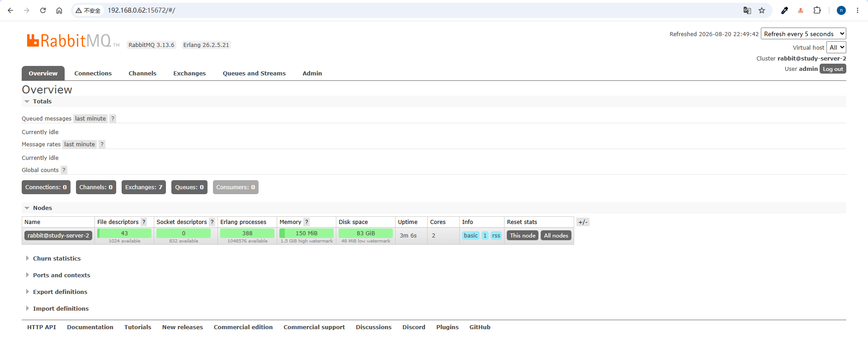
Task: Open the browser extensions puzzle icon
Action: tap(817, 10)
